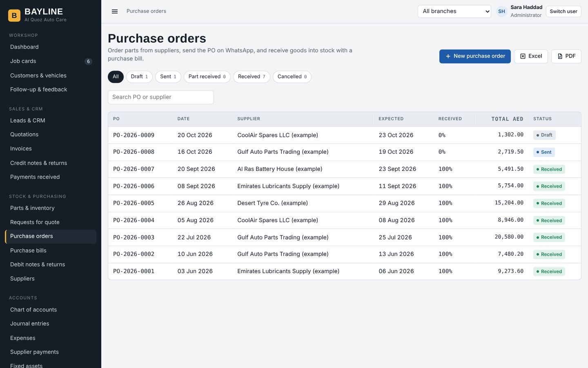Navigate to Invoices
588x368 pixels.
click(51, 149)
